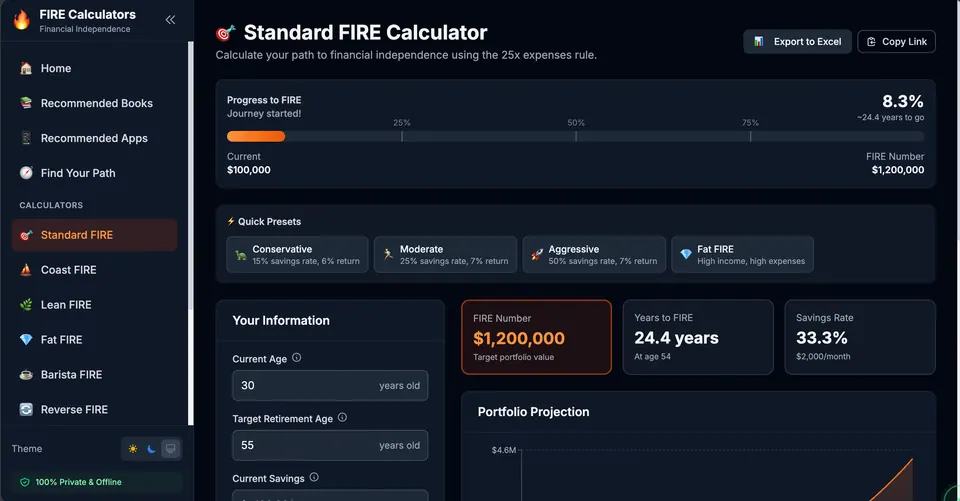960x501 pixels.
Task: Click the Target Retirement Age input field
Action: point(330,445)
